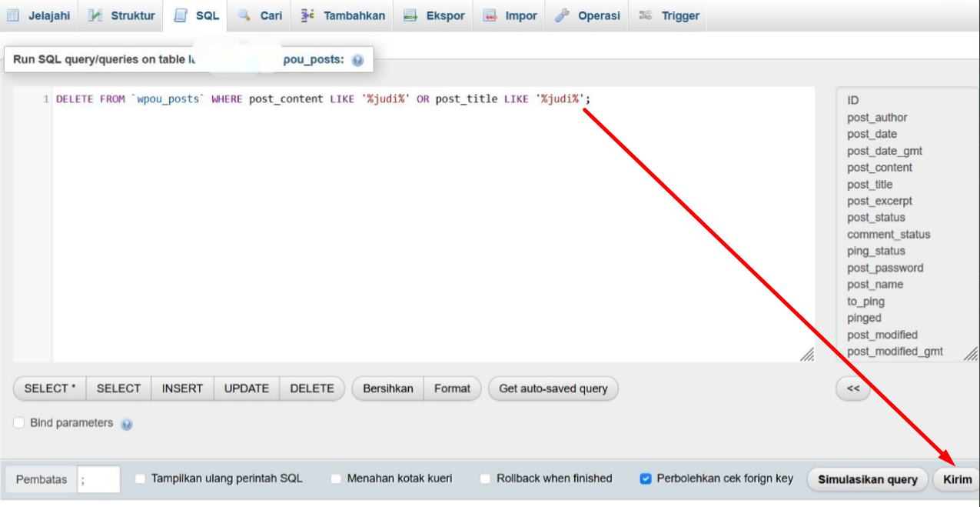Uncheck Perbolehkan cek forign key
Screen dimensions: 980x507
[646, 479]
